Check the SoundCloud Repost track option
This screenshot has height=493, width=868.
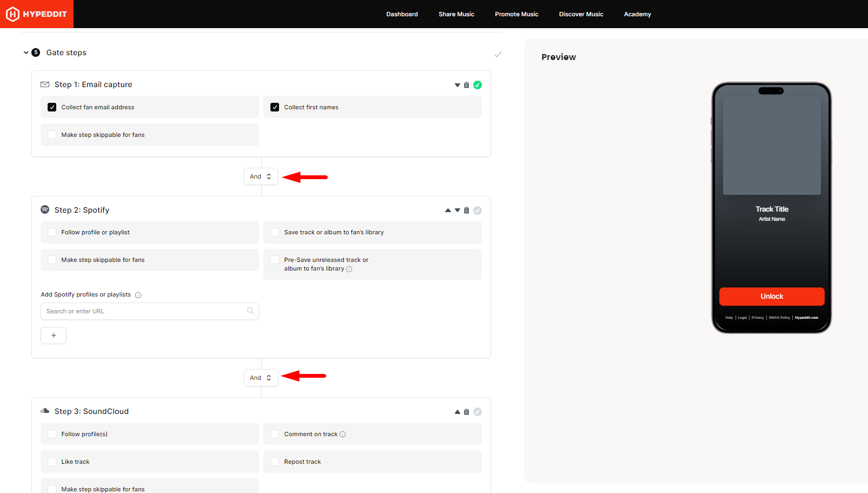275,462
